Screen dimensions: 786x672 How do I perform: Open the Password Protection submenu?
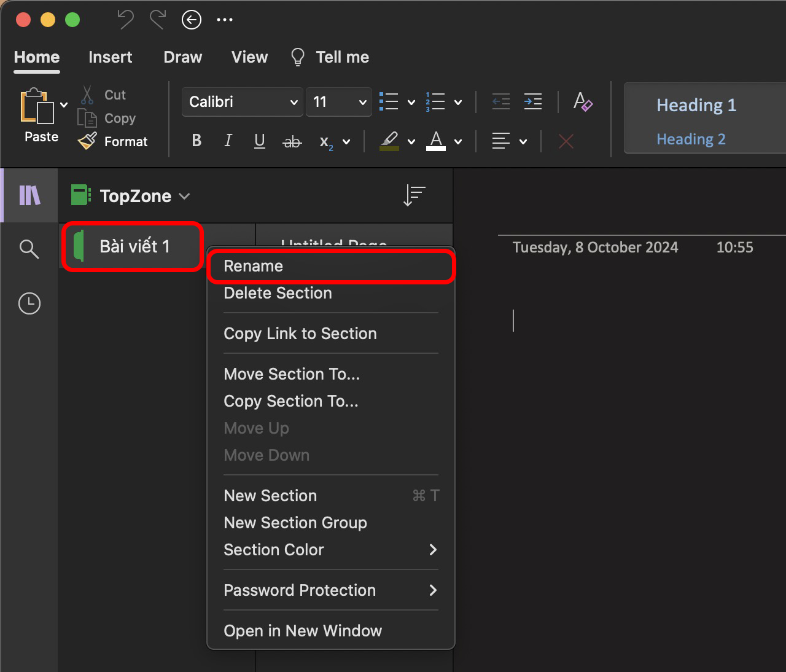tap(331, 590)
